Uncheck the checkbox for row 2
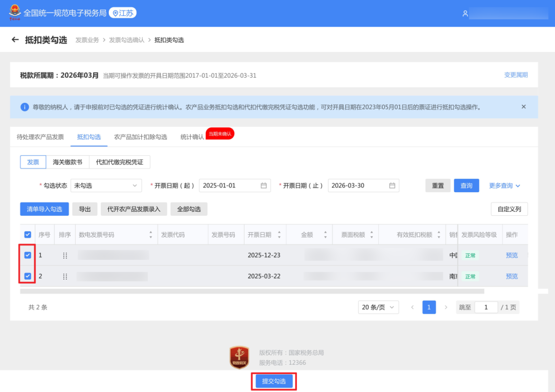The width and height of the screenshot is (555, 392). click(x=28, y=276)
